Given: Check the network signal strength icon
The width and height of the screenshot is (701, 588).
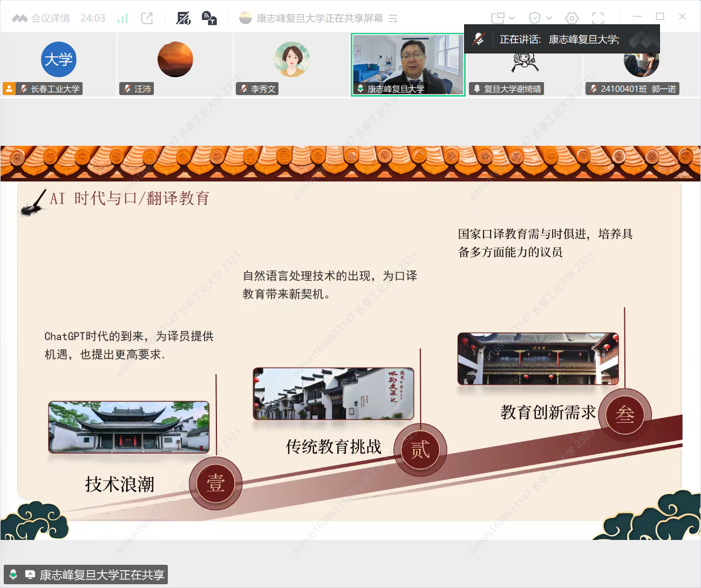Looking at the screenshot, I should click(122, 19).
